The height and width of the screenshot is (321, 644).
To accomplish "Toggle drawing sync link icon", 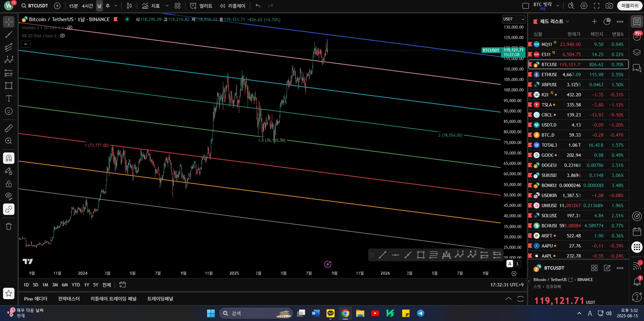I will tap(9, 209).
